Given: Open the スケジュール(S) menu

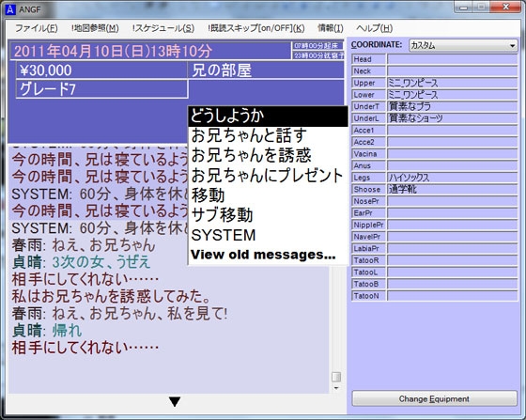Looking at the screenshot, I should [x=163, y=28].
